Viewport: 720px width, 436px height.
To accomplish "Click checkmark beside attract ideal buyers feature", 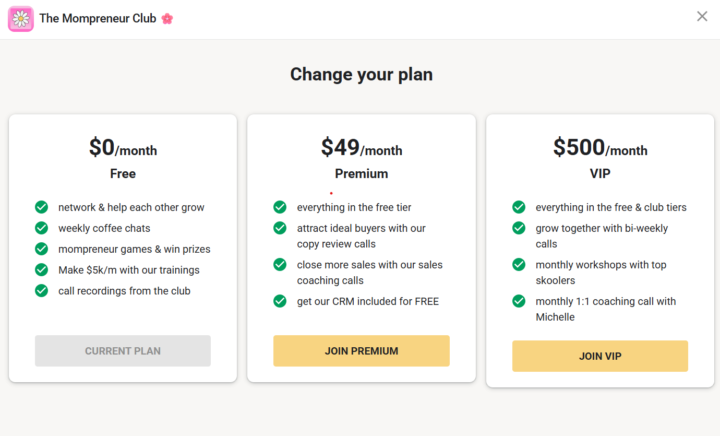I will (280, 228).
